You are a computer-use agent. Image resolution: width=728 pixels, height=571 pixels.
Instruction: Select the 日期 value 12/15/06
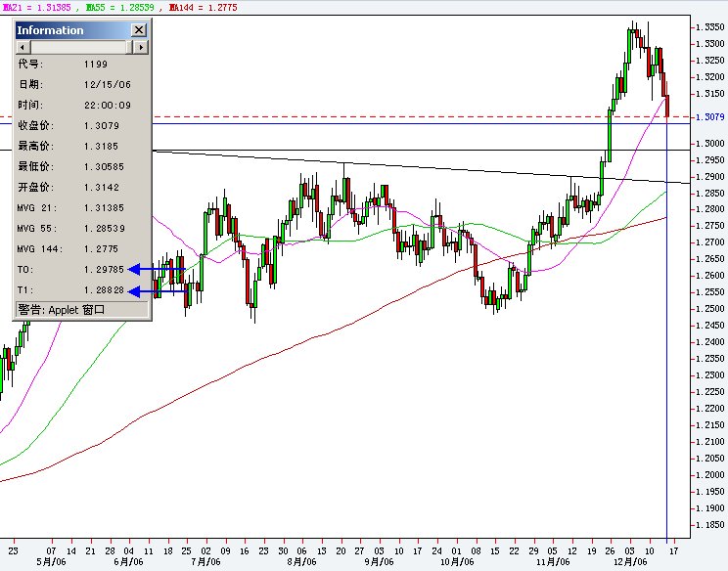point(108,84)
